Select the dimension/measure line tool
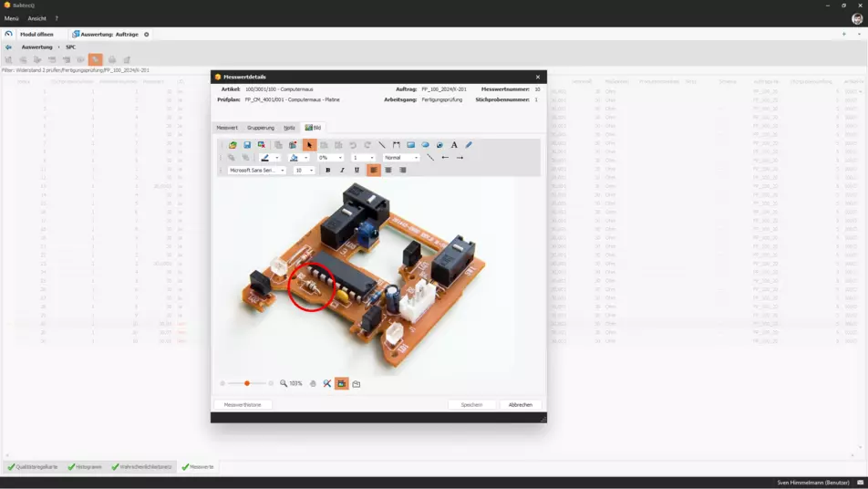 [397, 145]
